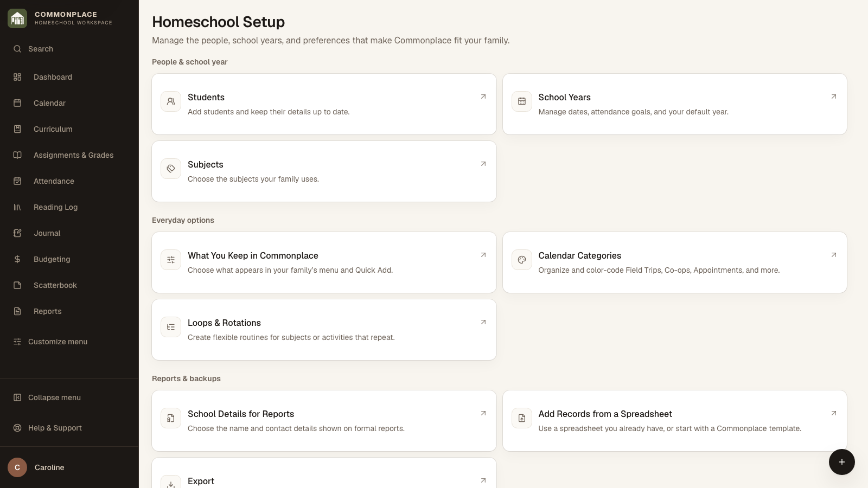Screen dimensions: 868x488
Task: Open Reports in the sidebar
Action: click(x=69, y=311)
